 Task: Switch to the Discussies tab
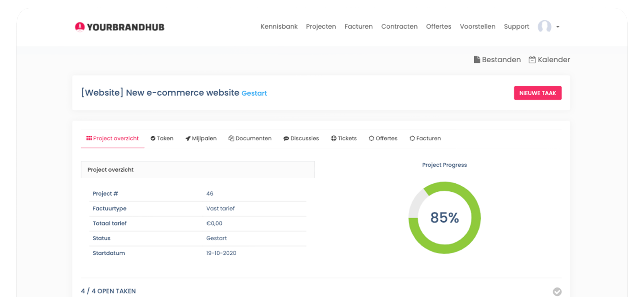301,138
